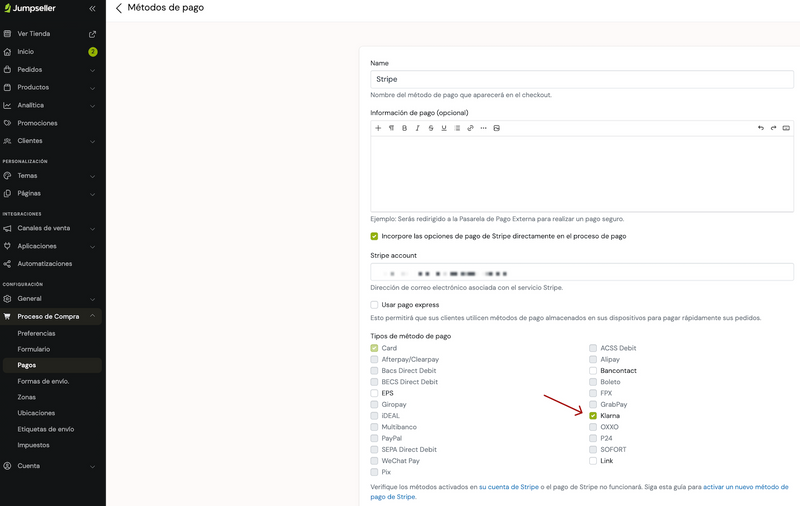Click the notification badge next to Inicio
Image resolution: width=800 pixels, height=506 pixels.
(93, 52)
